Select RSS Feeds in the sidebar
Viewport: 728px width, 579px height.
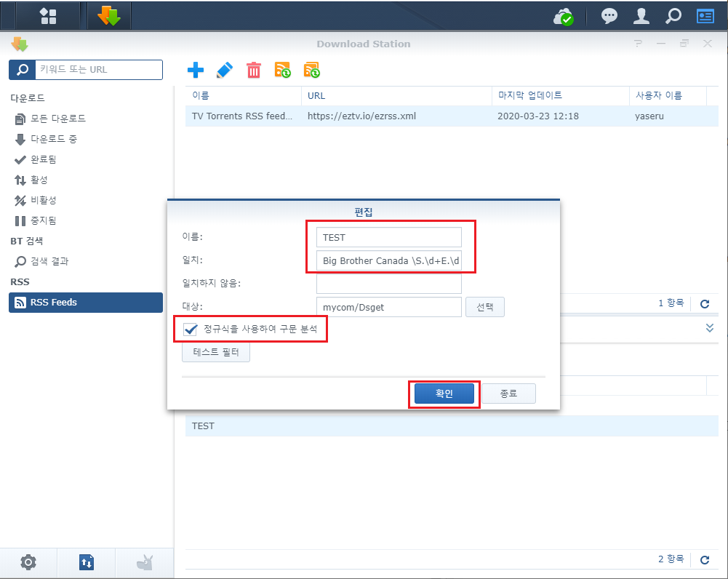click(x=86, y=303)
